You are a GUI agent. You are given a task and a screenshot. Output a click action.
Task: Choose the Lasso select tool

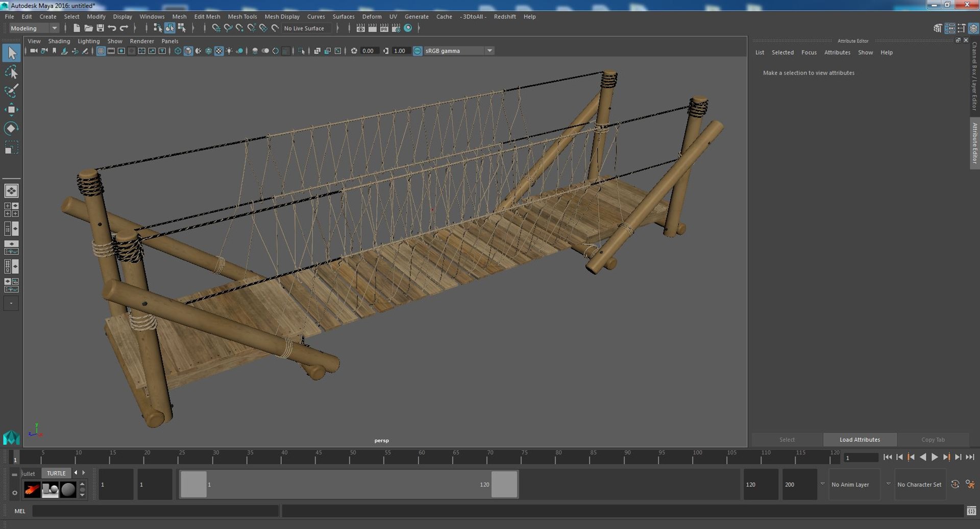(11, 72)
